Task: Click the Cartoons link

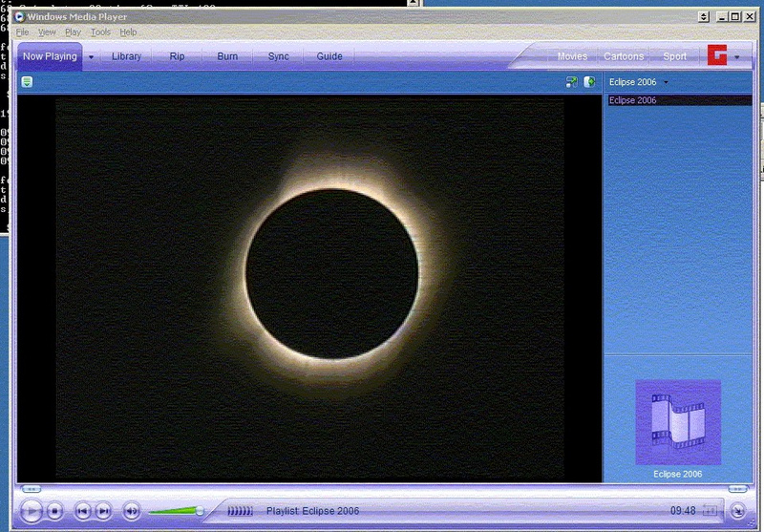Action: [x=624, y=56]
